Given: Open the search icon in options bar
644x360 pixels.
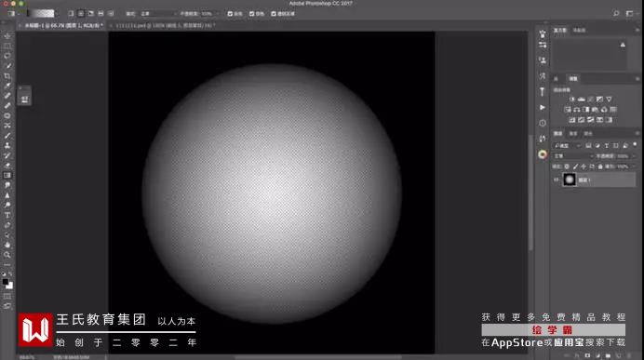Looking at the screenshot, I should coord(616,14).
